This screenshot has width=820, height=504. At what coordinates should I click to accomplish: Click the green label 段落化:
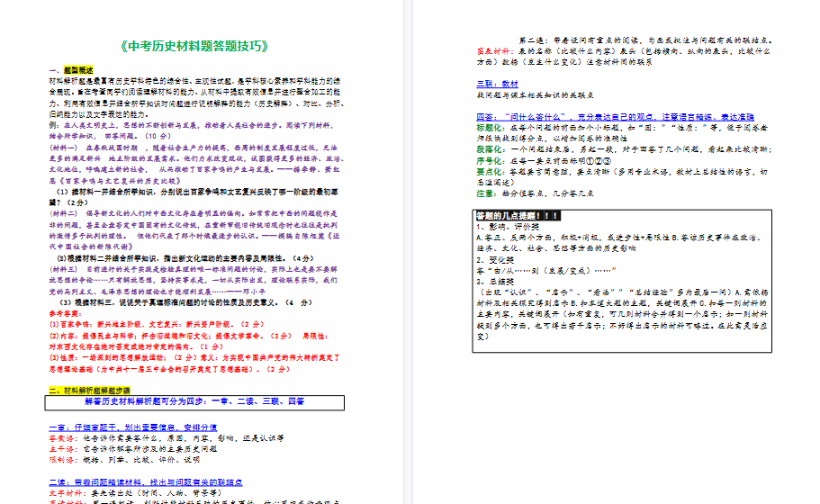pos(491,149)
